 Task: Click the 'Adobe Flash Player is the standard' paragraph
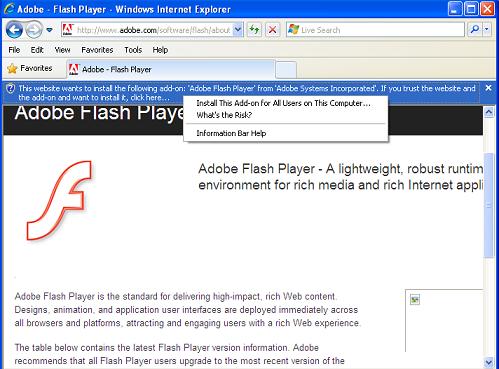[x=188, y=310]
